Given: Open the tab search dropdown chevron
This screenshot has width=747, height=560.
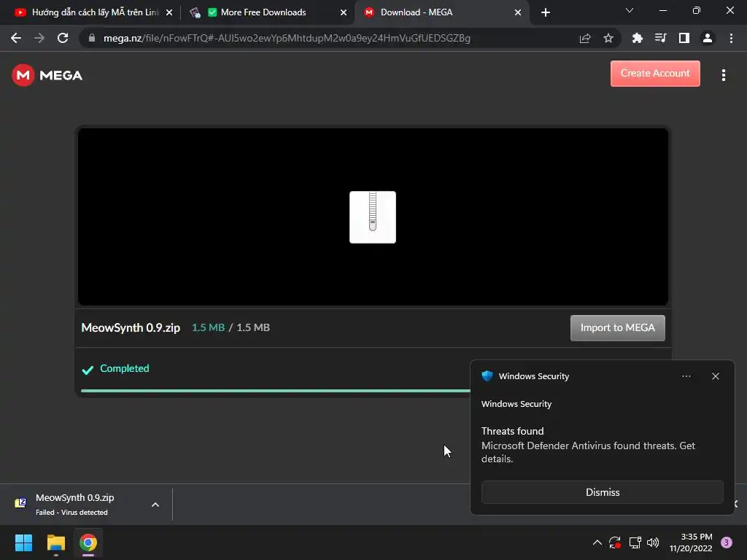Looking at the screenshot, I should click(x=630, y=11).
